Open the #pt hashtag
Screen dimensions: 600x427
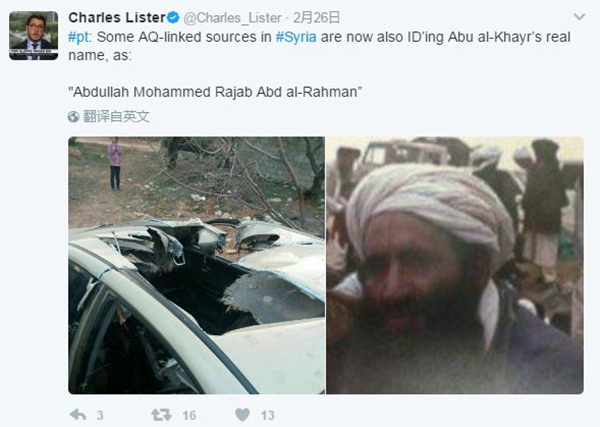point(79,37)
